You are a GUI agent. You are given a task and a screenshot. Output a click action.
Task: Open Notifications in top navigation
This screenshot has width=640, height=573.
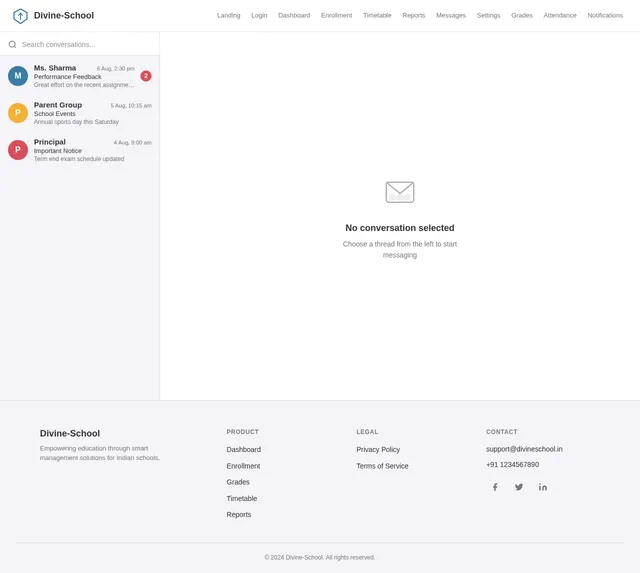click(x=605, y=16)
